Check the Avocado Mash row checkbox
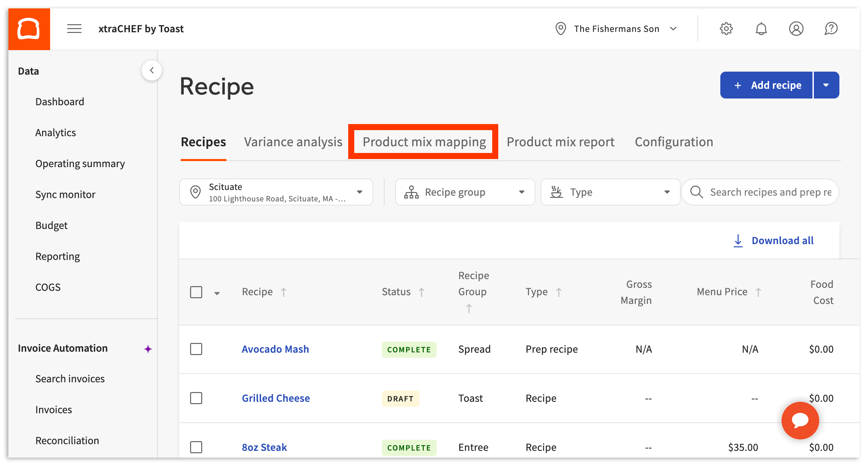This screenshot has width=868, height=466. point(196,349)
